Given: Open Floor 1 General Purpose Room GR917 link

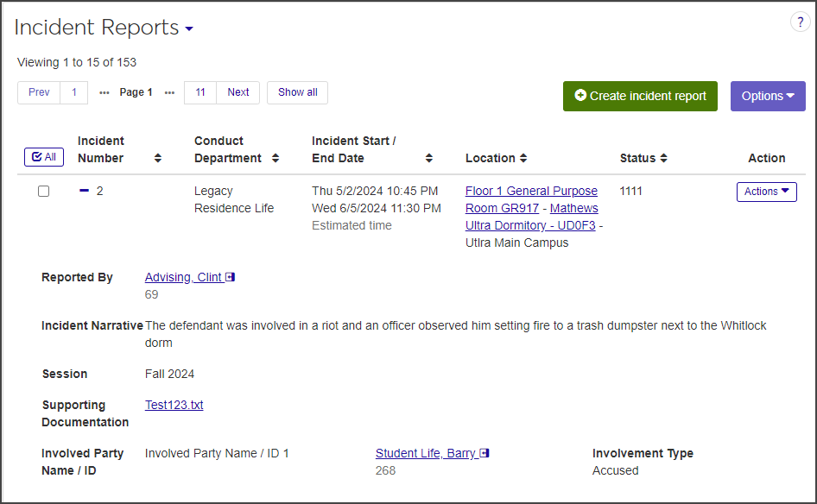Looking at the screenshot, I should click(x=531, y=191).
